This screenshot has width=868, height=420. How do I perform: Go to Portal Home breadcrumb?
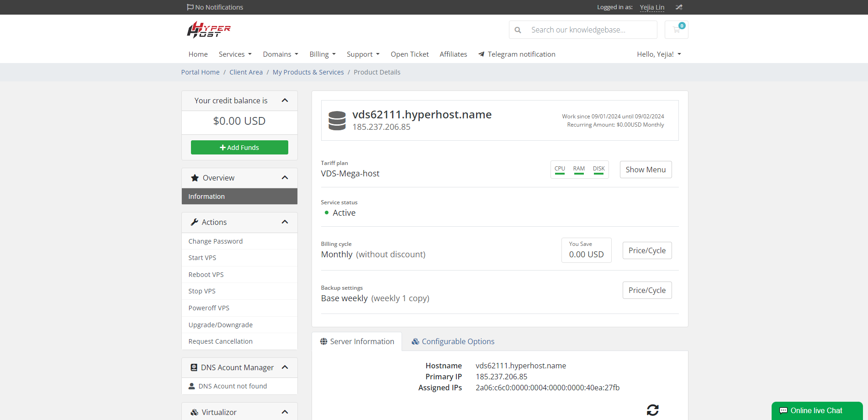tap(200, 72)
